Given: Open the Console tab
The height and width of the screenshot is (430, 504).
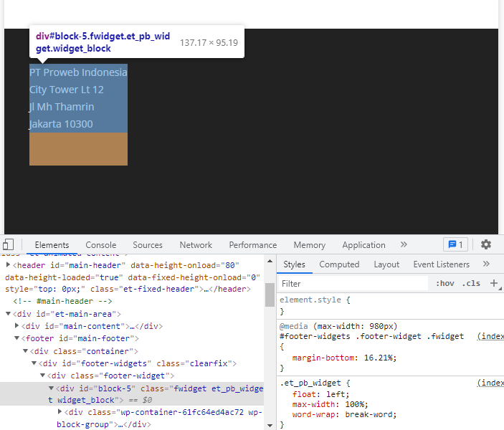Looking at the screenshot, I should 100,245.
